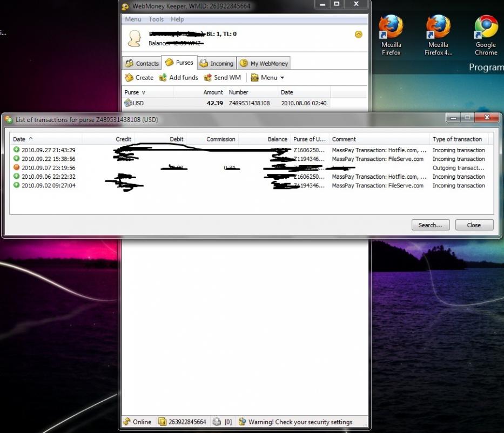Viewport: 504px width, 433px height.
Task: Select the USD purse icon
Action: 128,103
